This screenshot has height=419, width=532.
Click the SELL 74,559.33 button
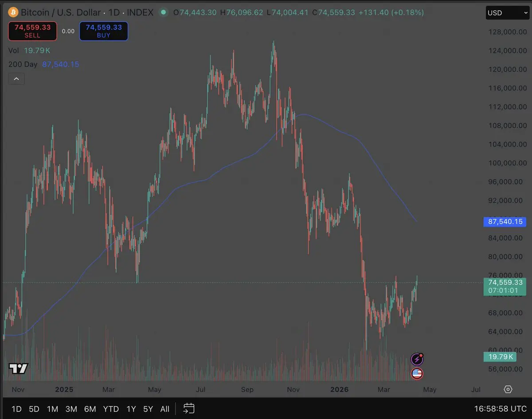click(x=32, y=31)
